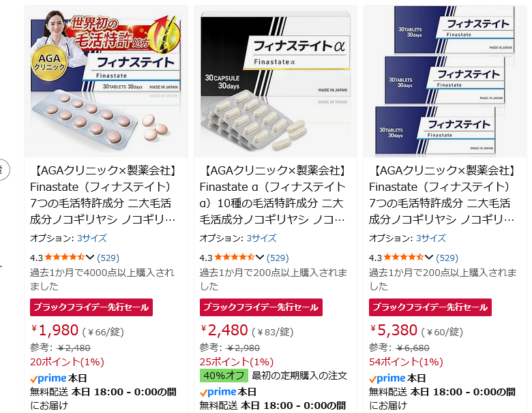Click the first product's title text
532x413 pixels.
tap(103, 195)
